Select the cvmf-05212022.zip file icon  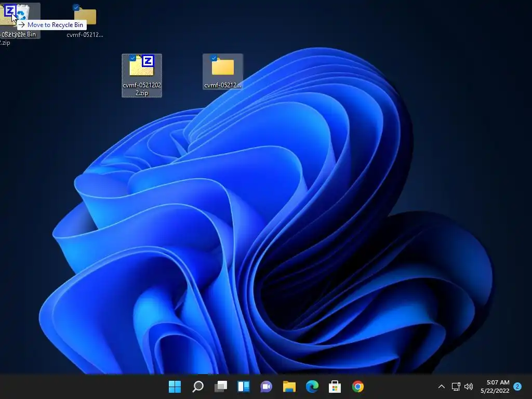coord(142,66)
